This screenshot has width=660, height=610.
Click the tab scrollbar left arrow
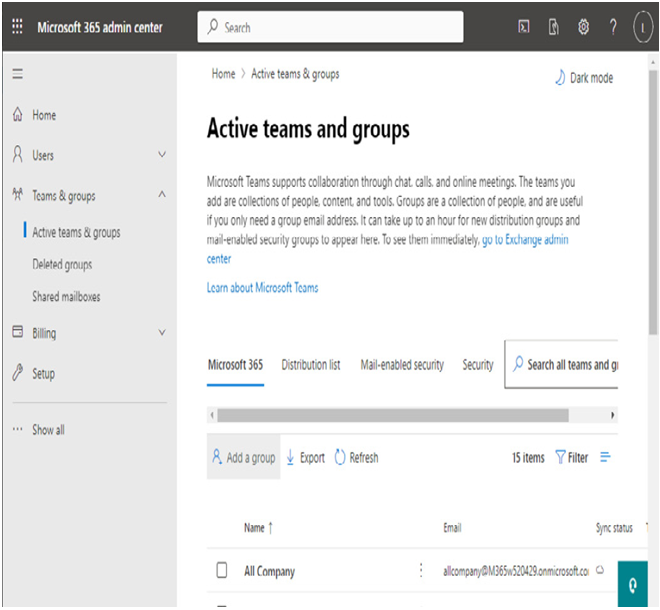[212, 416]
